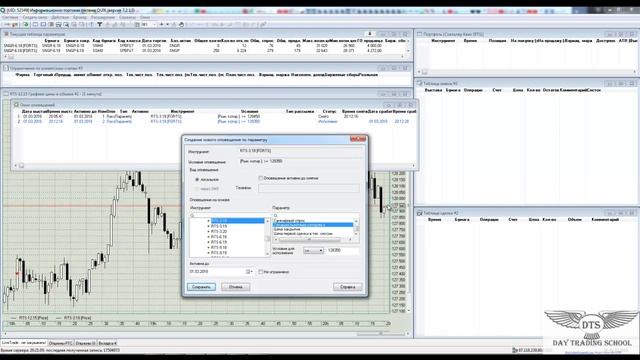Tick Оповещение активно до снятия checkbox

[260, 178]
